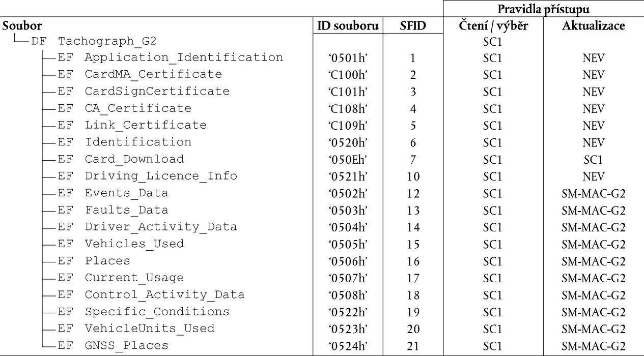644x356 pixels.
Task: Click the Pravidla přístupu group header
Action: pos(544,9)
